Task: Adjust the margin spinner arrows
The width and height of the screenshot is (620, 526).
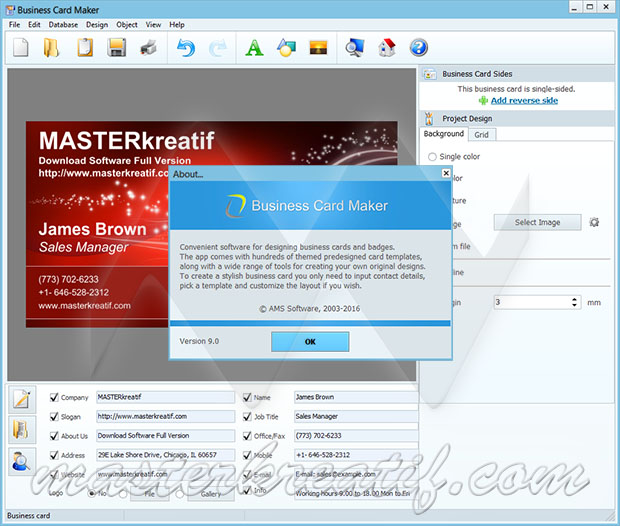Action: click(x=574, y=303)
